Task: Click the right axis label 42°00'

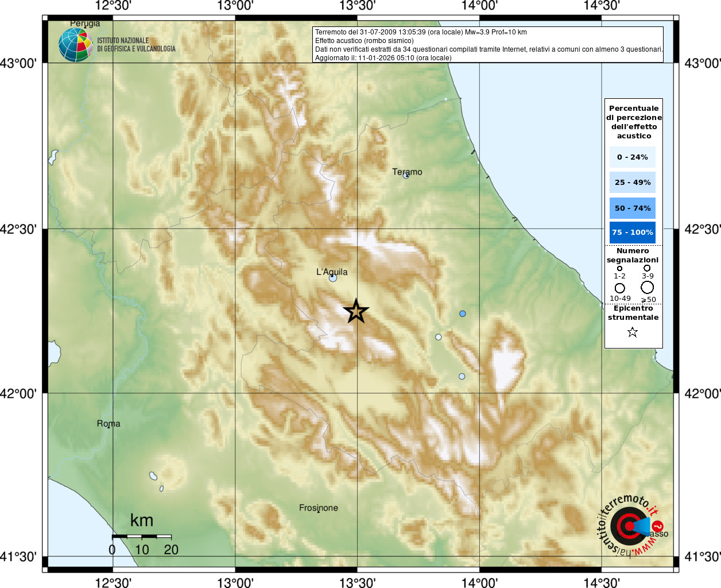Action: pos(703,394)
